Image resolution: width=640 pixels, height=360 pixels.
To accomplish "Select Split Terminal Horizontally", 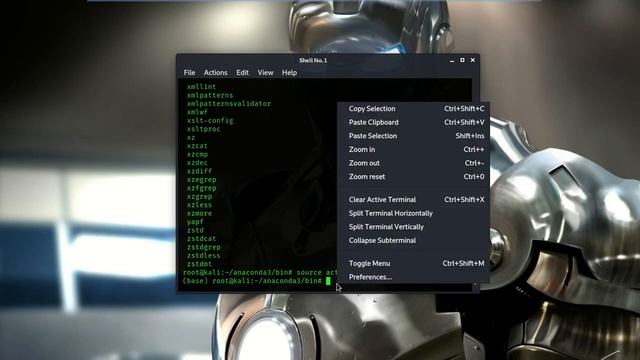I will pos(413,213).
